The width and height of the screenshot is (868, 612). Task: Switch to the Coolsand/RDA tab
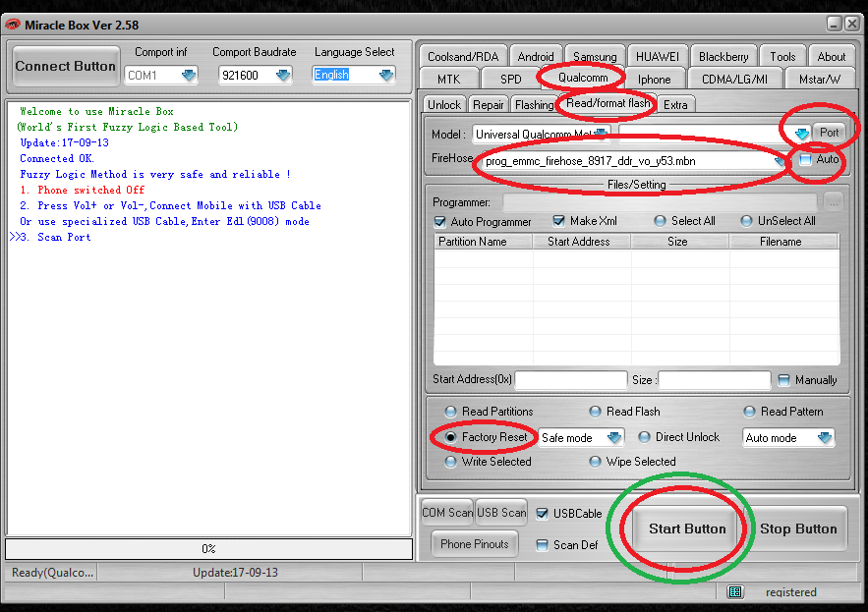(x=463, y=56)
